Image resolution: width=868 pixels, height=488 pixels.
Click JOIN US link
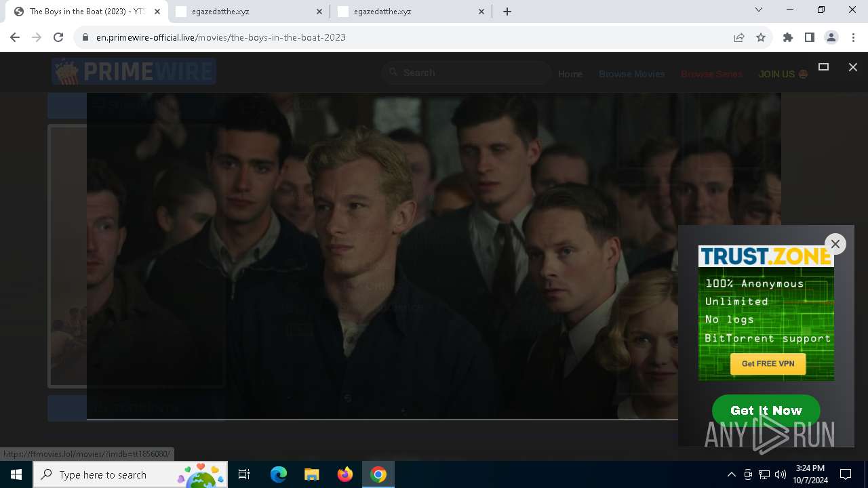click(783, 74)
